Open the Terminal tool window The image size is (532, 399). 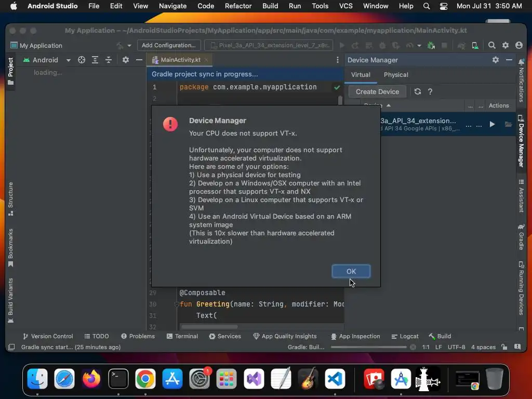(182, 336)
